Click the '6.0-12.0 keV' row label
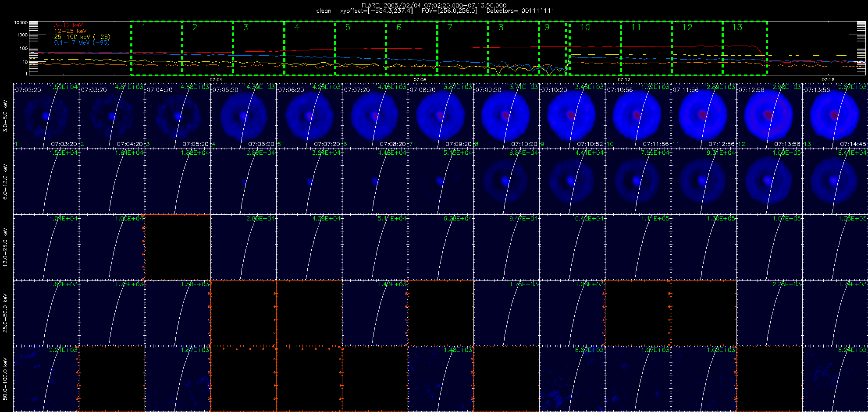The image size is (868, 412). [5, 181]
